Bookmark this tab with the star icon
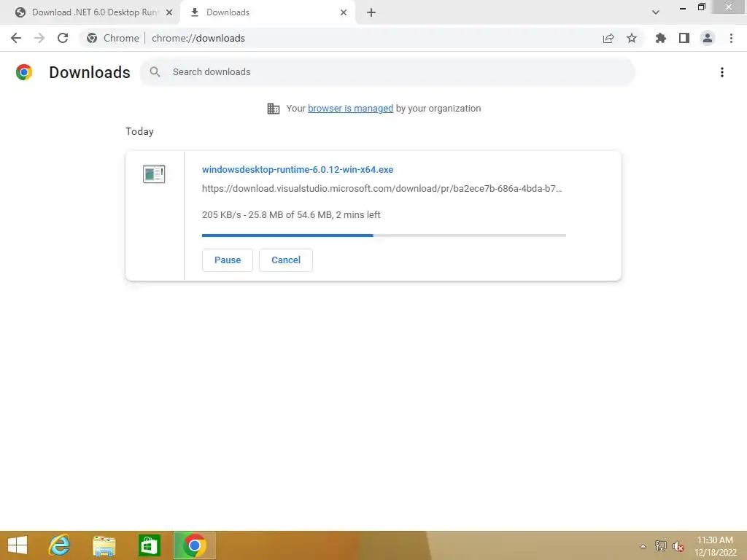747x560 pixels. (x=632, y=38)
